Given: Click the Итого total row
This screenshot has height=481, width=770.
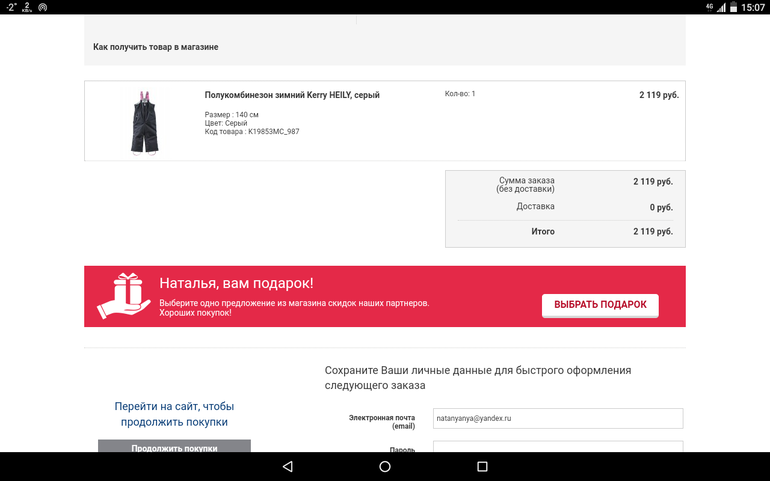Looking at the screenshot, I should click(x=565, y=232).
